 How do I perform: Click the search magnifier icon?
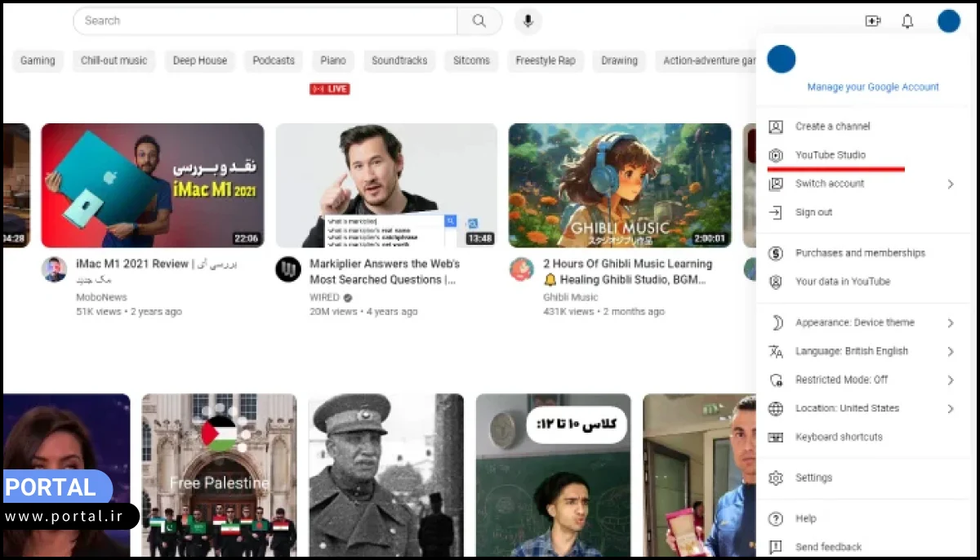point(479,20)
